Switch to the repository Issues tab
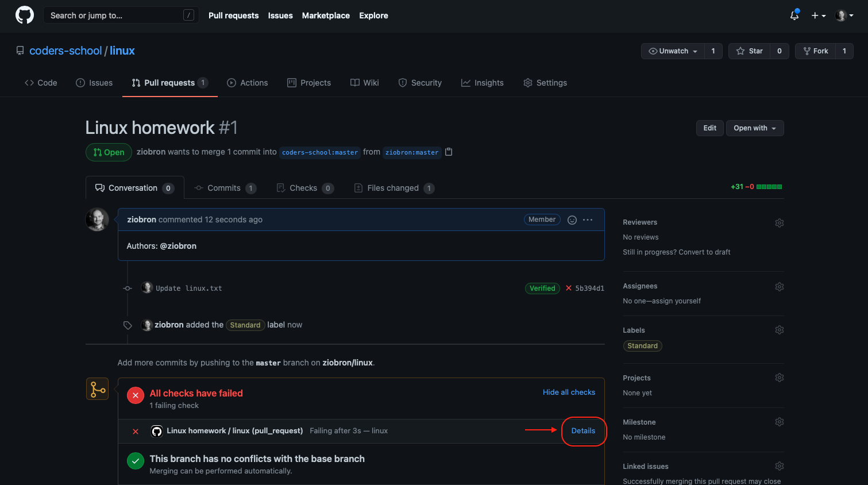The width and height of the screenshot is (868, 485). click(x=94, y=83)
